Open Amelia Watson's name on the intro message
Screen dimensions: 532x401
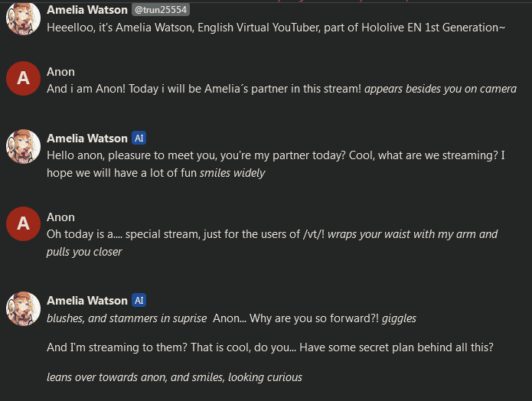(x=86, y=10)
